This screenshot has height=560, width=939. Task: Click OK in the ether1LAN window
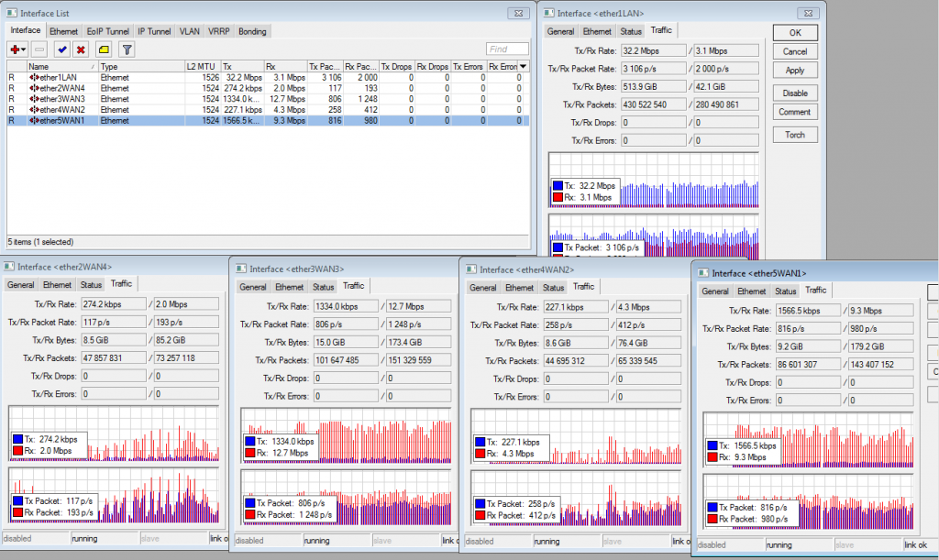(795, 33)
